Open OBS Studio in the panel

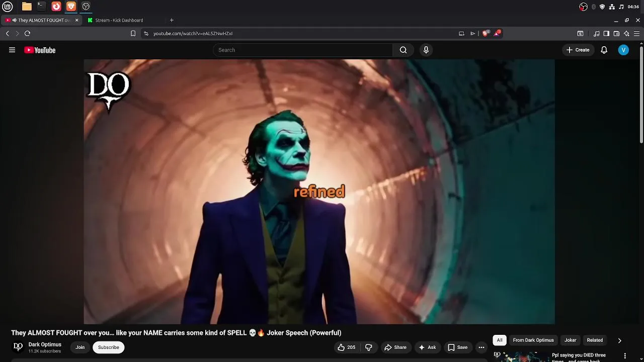pyautogui.click(x=86, y=7)
